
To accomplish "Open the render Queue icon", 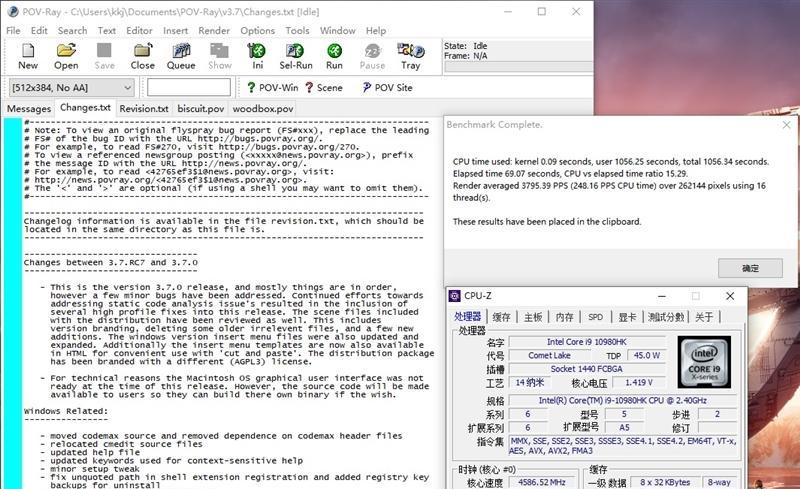I will (x=181, y=56).
